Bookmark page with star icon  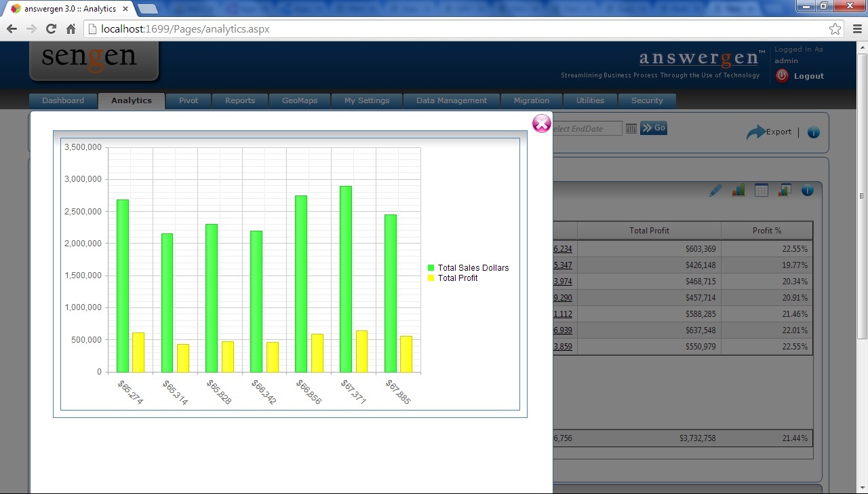(x=835, y=29)
